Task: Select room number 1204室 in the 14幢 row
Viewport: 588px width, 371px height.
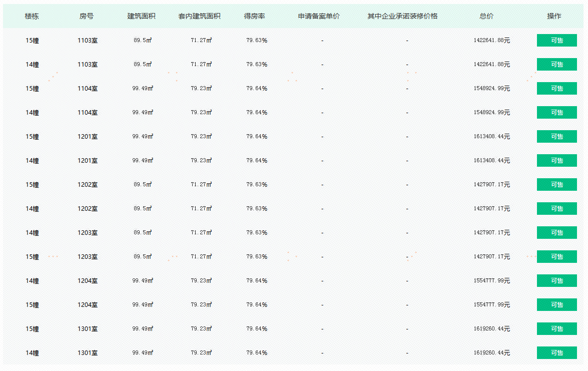Action: coord(88,280)
